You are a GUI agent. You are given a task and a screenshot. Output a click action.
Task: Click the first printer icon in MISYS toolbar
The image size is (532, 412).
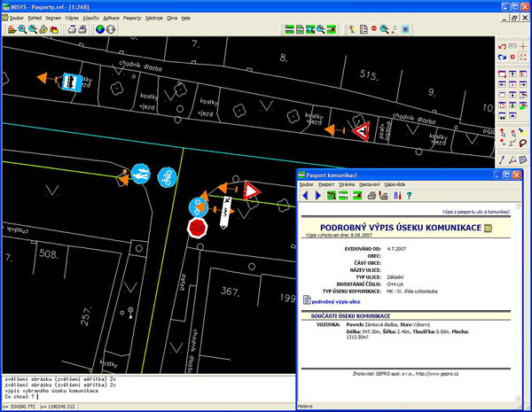pyautogui.click(x=72, y=29)
